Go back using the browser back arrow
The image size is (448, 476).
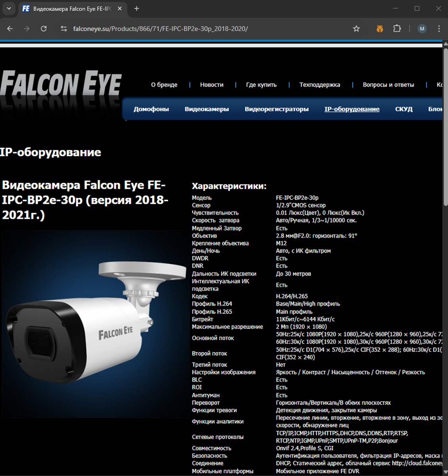tap(10, 29)
